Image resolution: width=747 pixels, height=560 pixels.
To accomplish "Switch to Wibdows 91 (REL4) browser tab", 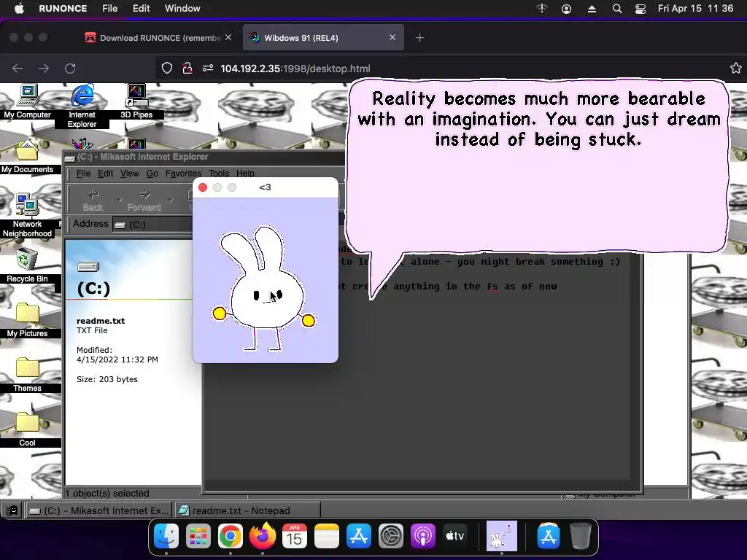I will click(323, 38).
